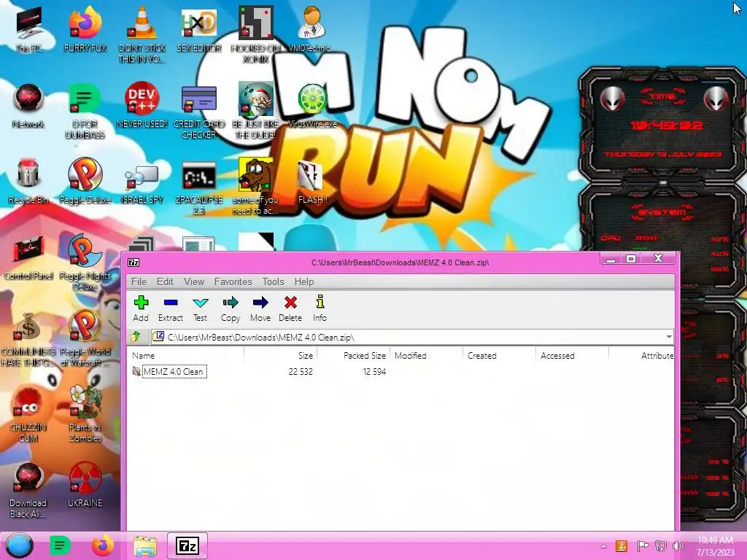Image resolution: width=747 pixels, height=560 pixels.
Task: Sort by the Modified column header
Action: pos(426,355)
